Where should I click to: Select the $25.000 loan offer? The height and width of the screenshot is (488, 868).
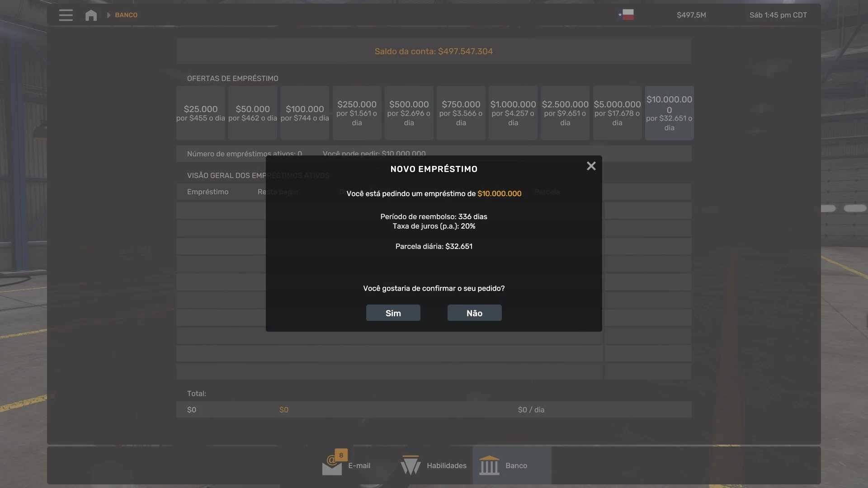(x=201, y=113)
